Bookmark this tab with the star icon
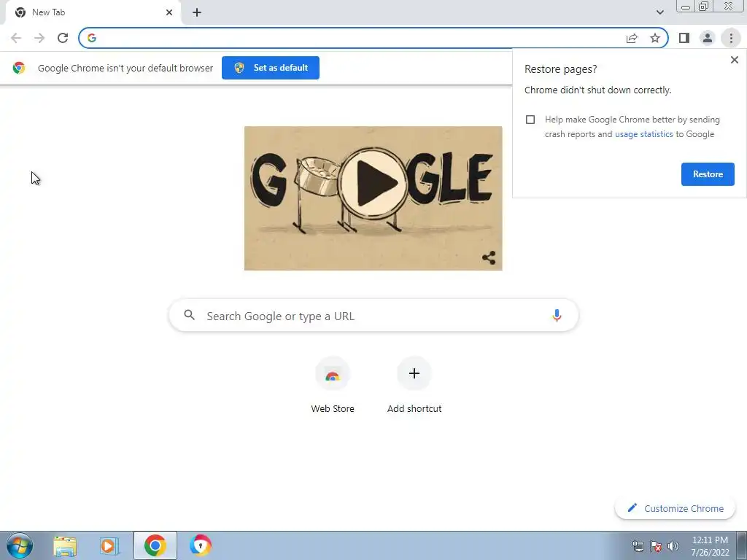Screen dimensions: 747x560 pos(655,38)
